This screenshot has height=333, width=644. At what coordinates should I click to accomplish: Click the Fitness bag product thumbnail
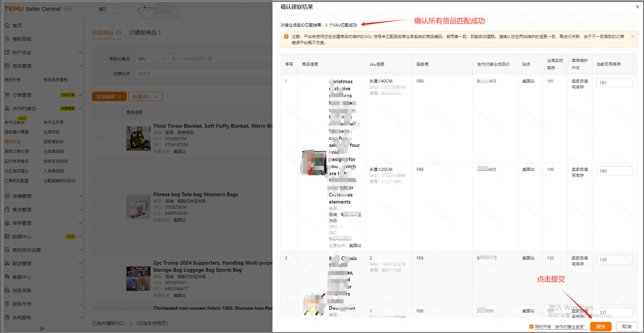tap(138, 207)
